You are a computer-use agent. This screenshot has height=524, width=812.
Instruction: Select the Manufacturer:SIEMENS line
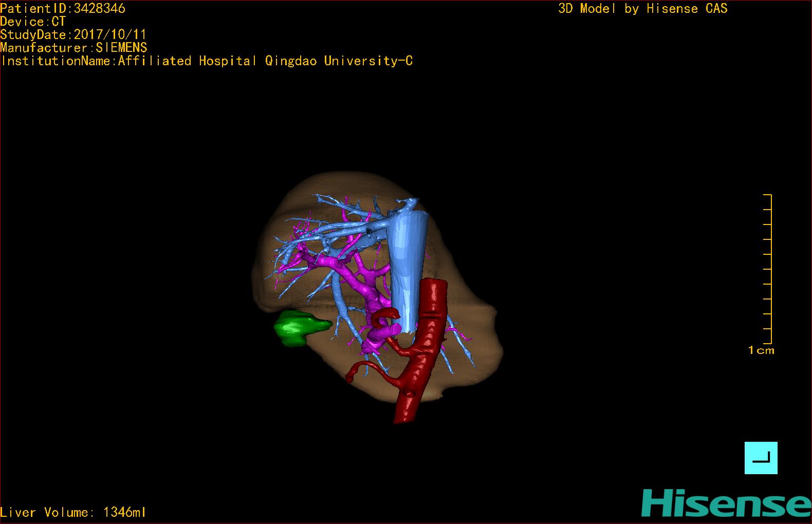74,48
